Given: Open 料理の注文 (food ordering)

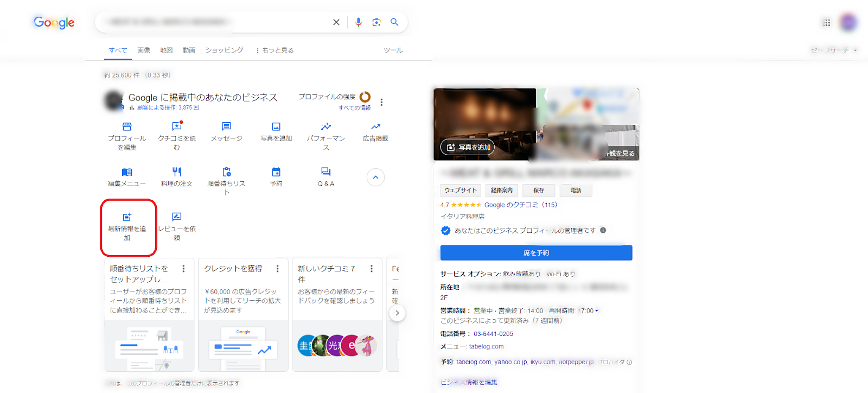Looking at the screenshot, I should pos(177,177).
